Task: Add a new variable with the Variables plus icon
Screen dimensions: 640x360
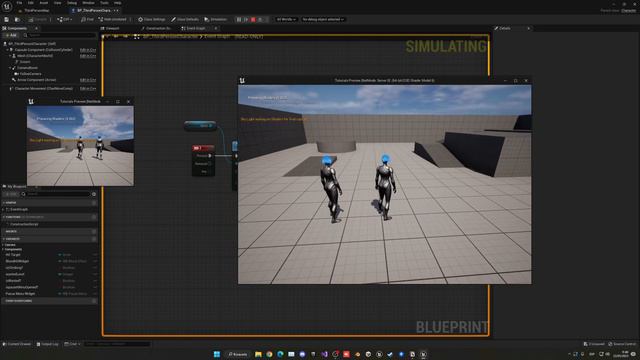Action: pyautogui.click(x=94, y=239)
